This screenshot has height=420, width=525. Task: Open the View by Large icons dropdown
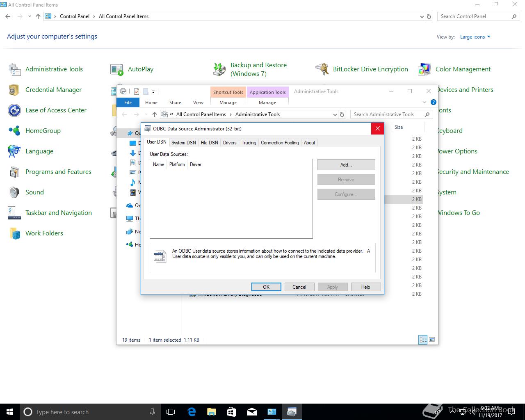[475, 37]
